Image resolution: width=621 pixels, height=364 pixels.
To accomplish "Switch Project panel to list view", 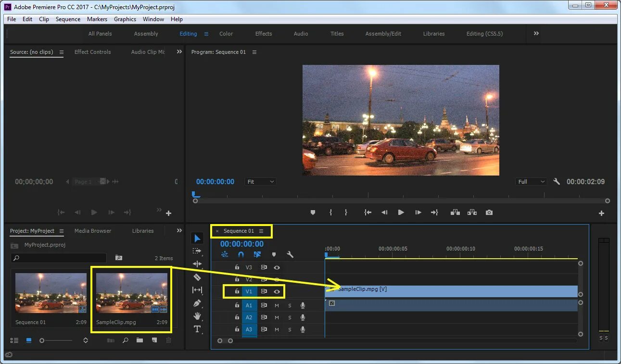I will (x=14, y=340).
